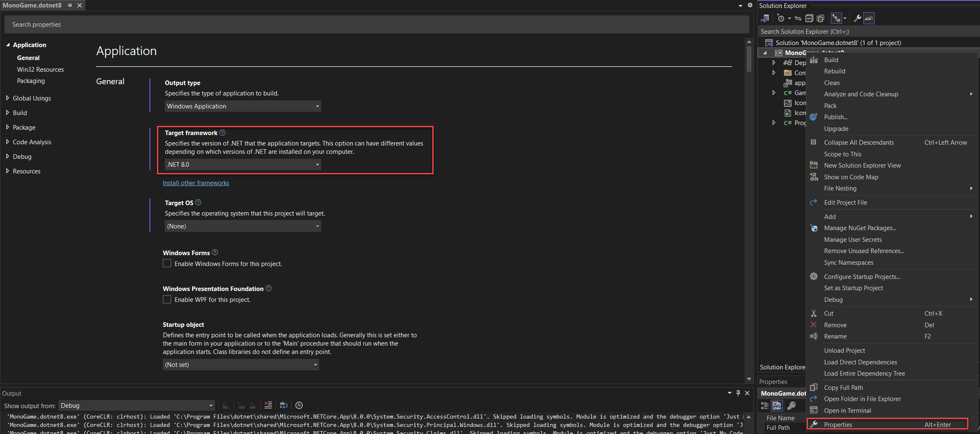Expand the Code Analysis section
The width and height of the screenshot is (980, 434).
tap(7, 142)
